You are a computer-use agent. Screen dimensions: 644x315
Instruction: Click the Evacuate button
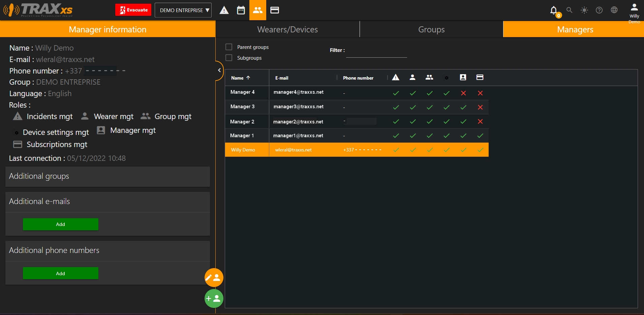coord(134,10)
